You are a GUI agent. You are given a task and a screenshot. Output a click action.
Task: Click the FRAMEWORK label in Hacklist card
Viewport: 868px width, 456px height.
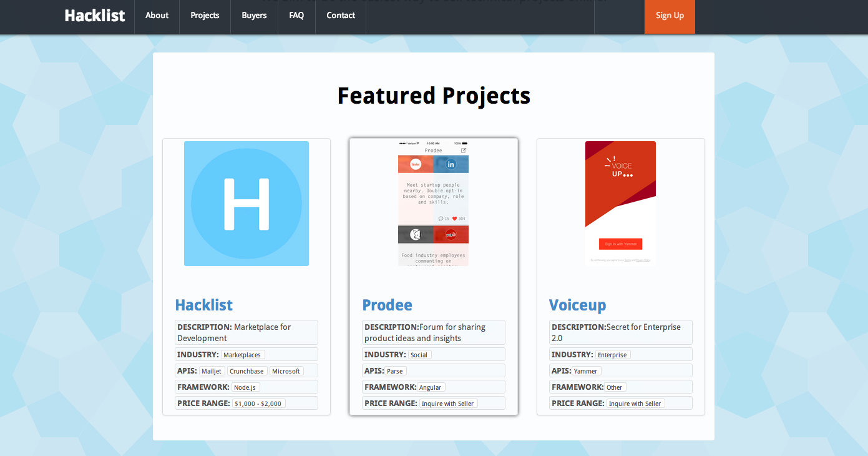(203, 387)
